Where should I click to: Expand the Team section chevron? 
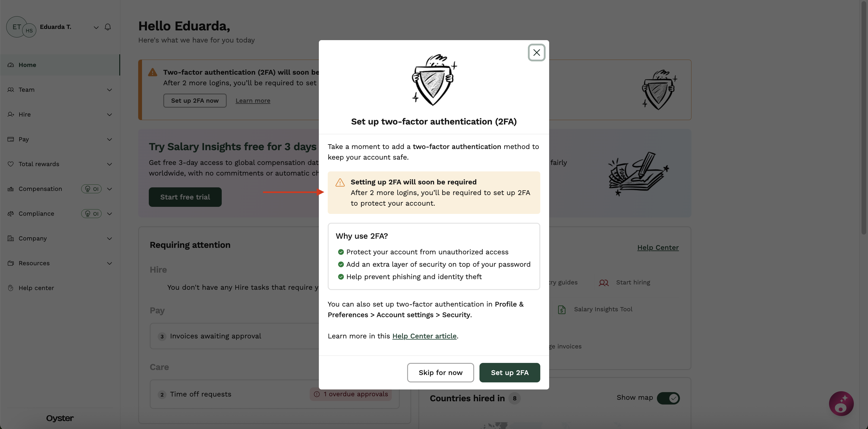(109, 90)
